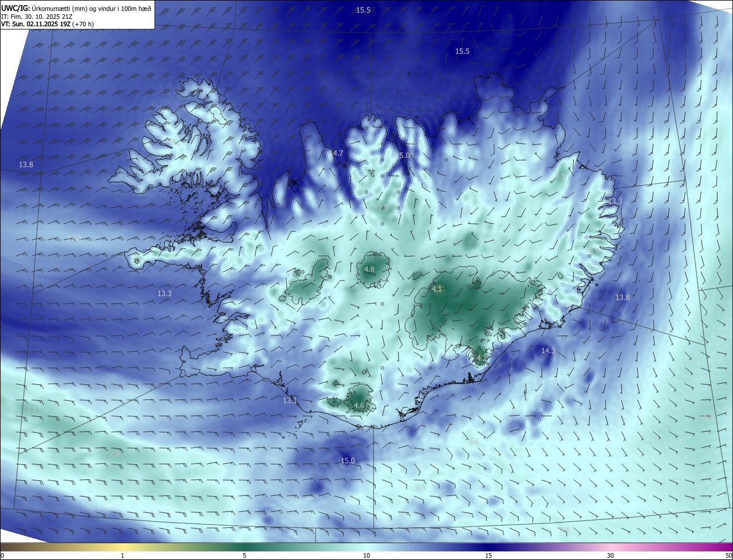Select the "IT: Fim. 30. 10. 2025 21Z" line
Screen dimensions: 733x560
[x=38, y=17]
